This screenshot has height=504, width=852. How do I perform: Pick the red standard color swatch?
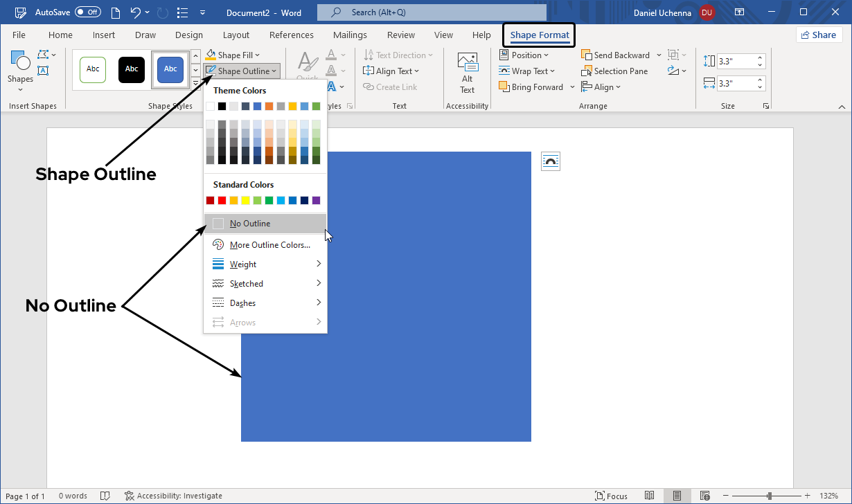coord(222,201)
